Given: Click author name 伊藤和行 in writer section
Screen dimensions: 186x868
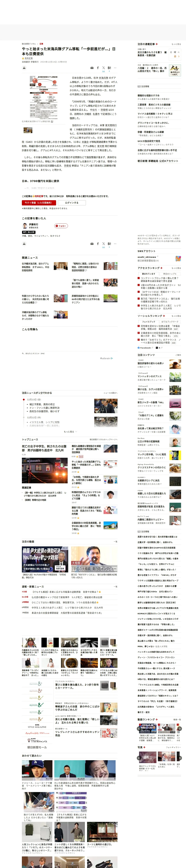Looking at the screenshot, I should (x=33, y=224).
